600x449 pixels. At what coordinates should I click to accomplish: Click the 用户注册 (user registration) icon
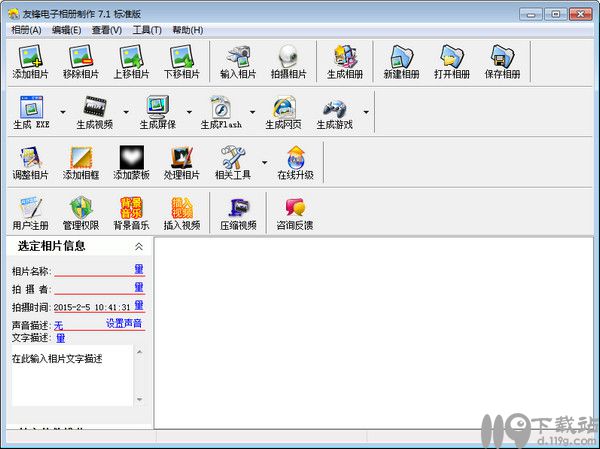[x=30, y=207]
